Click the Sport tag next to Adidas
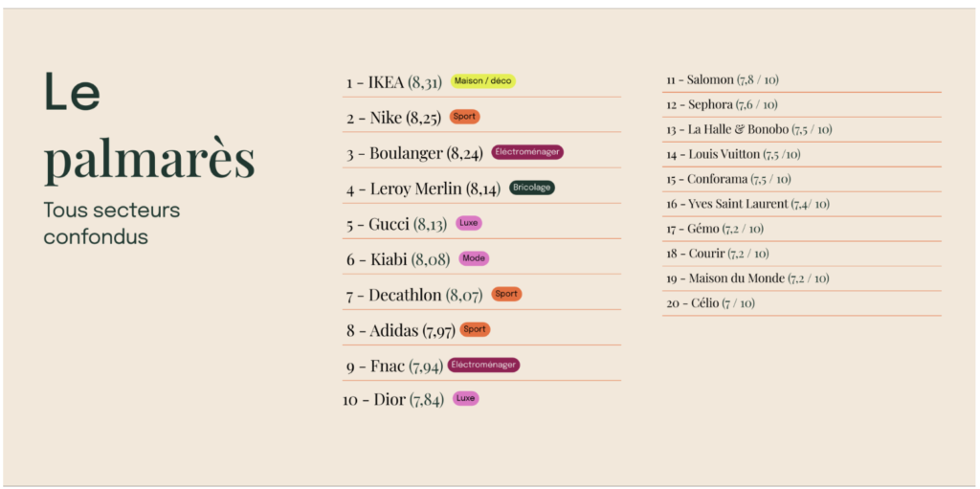 [475, 329]
